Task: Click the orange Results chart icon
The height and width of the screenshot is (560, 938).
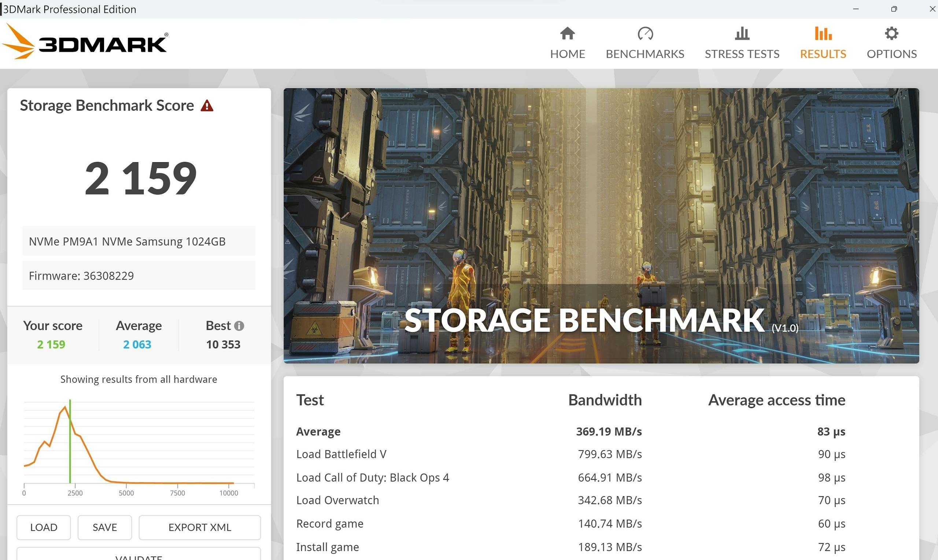Action: 823,34
